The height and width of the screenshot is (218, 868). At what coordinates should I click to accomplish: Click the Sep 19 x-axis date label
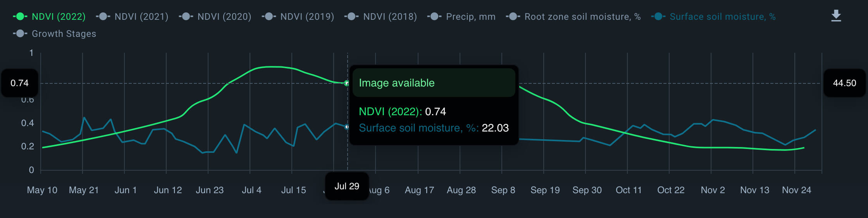[545, 190]
